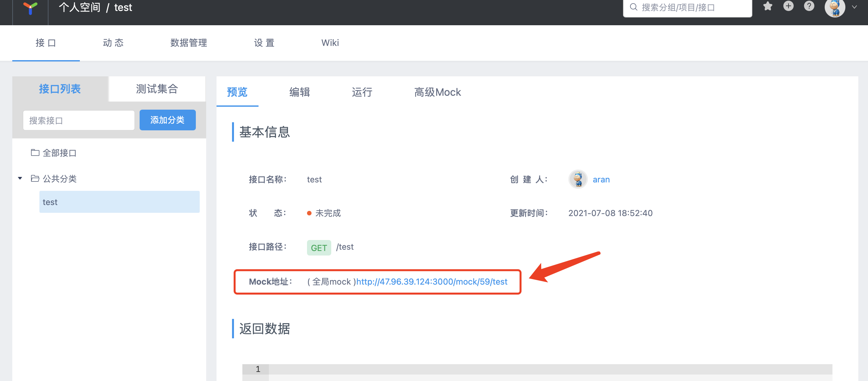Click the 搜索接口 input field
Viewport: 868px width, 381px height.
coord(79,120)
